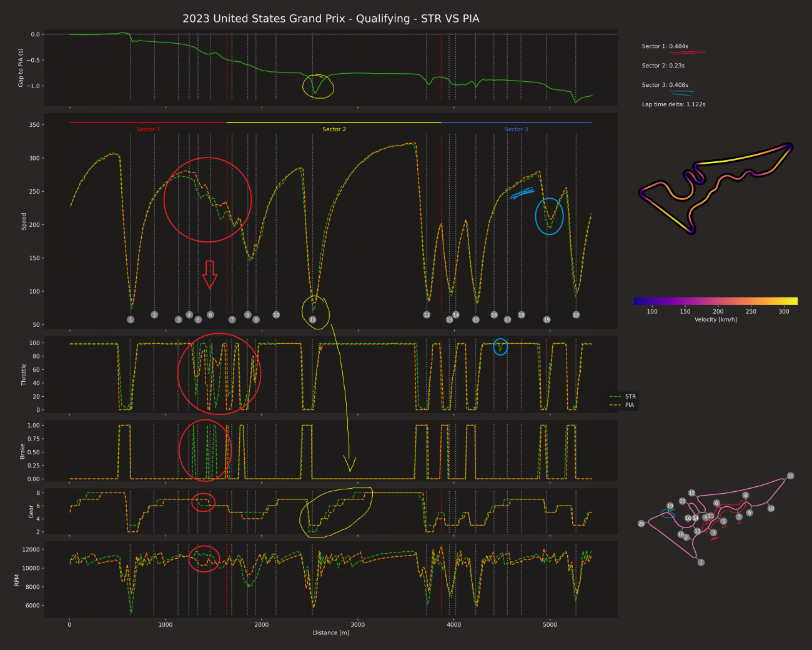Click the 'Velocity [km/h]' colorbar label
This screenshot has width=812, height=650.
(716, 319)
